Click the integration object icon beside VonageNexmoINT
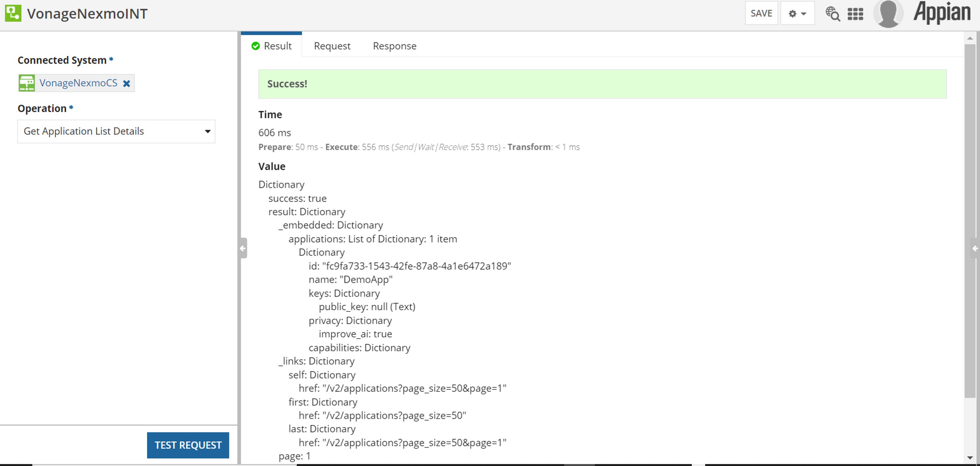The width and height of the screenshot is (980, 466). [13, 13]
